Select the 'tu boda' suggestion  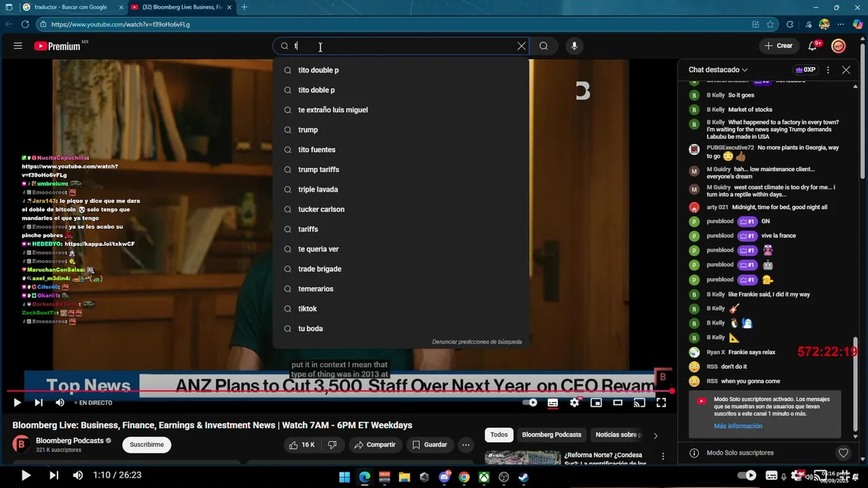[x=400, y=329]
